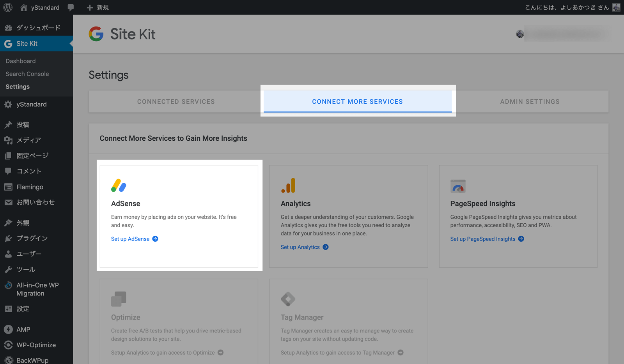The height and width of the screenshot is (364, 624).
Task: Click the Tag Manager diamond icon
Action: click(x=288, y=299)
